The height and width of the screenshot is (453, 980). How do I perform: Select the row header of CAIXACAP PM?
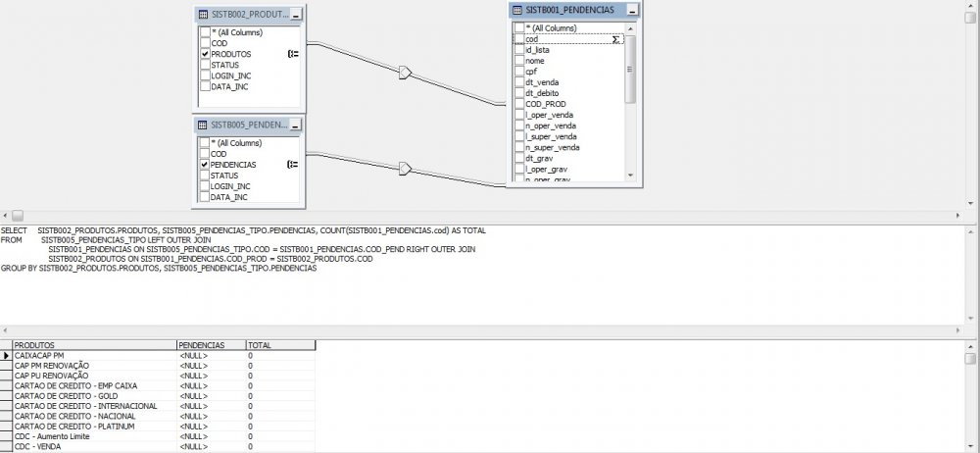tap(6, 355)
